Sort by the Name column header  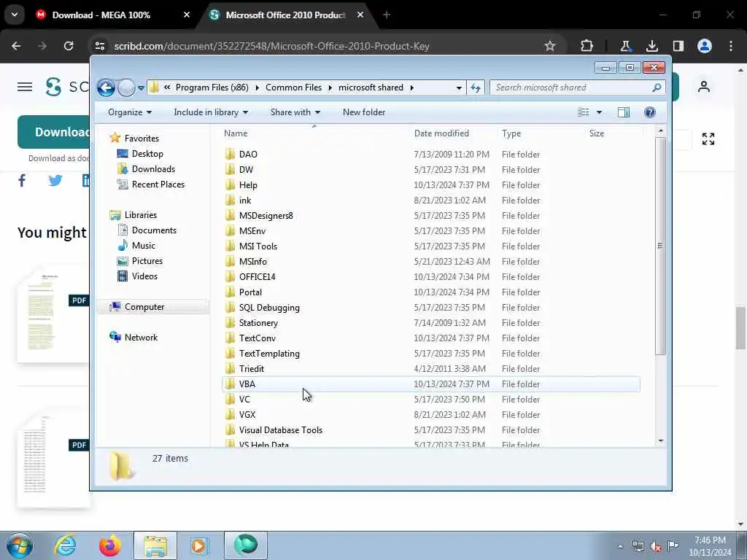(x=236, y=133)
